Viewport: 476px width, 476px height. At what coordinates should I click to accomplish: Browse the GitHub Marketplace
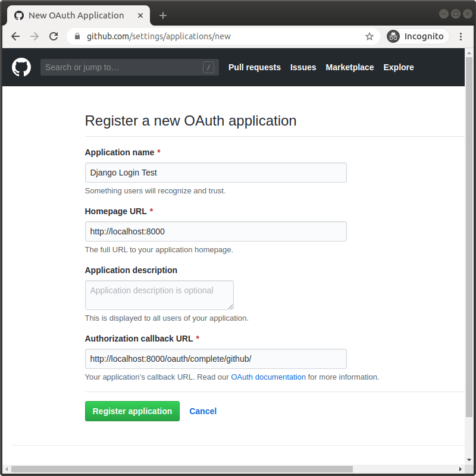pos(349,67)
